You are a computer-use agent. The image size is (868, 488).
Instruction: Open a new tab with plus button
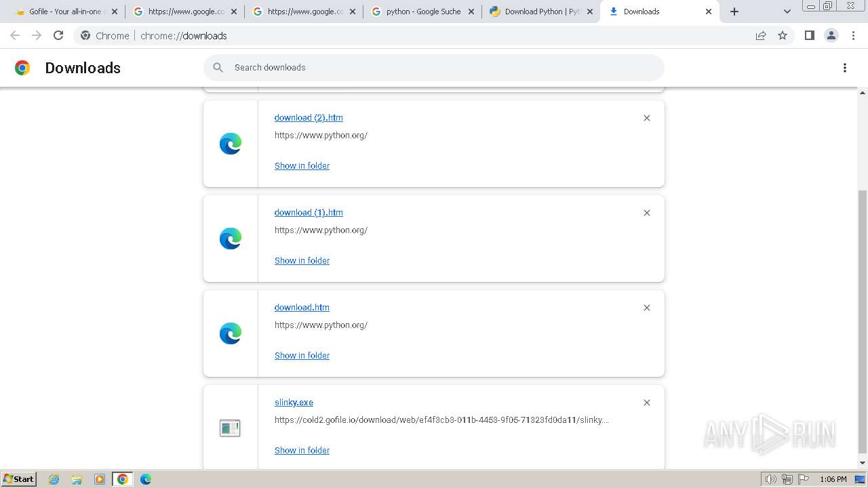(734, 12)
